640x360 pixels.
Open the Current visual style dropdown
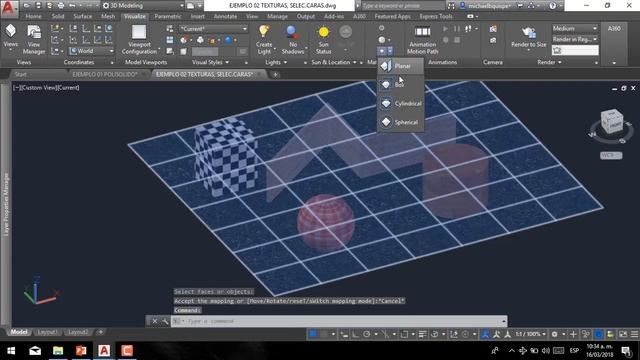(x=213, y=29)
